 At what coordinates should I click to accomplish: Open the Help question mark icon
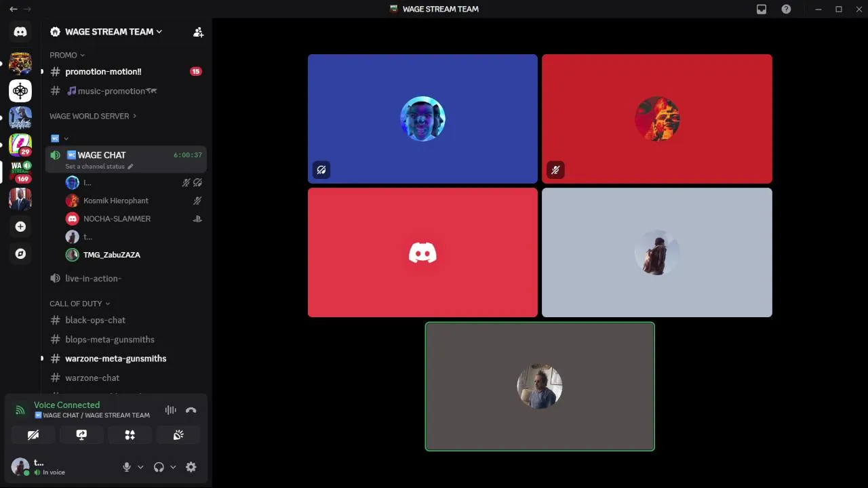[x=786, y=9]
